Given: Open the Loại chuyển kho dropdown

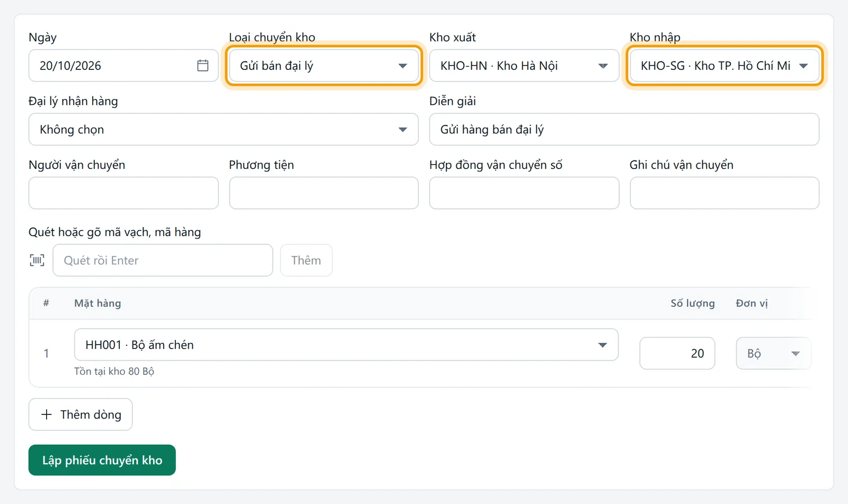Looking at the screenshot, I should pos(324,66).
